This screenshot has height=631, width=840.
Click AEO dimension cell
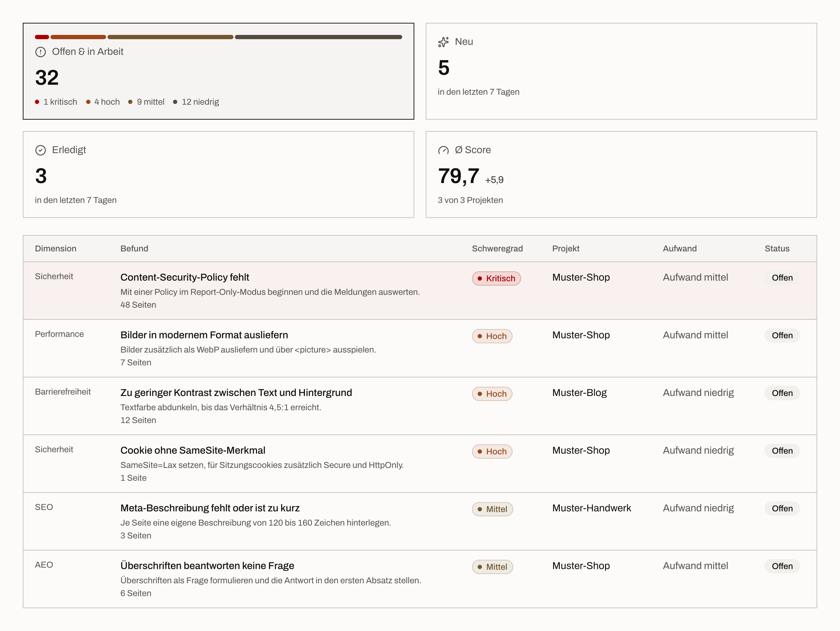44,565
